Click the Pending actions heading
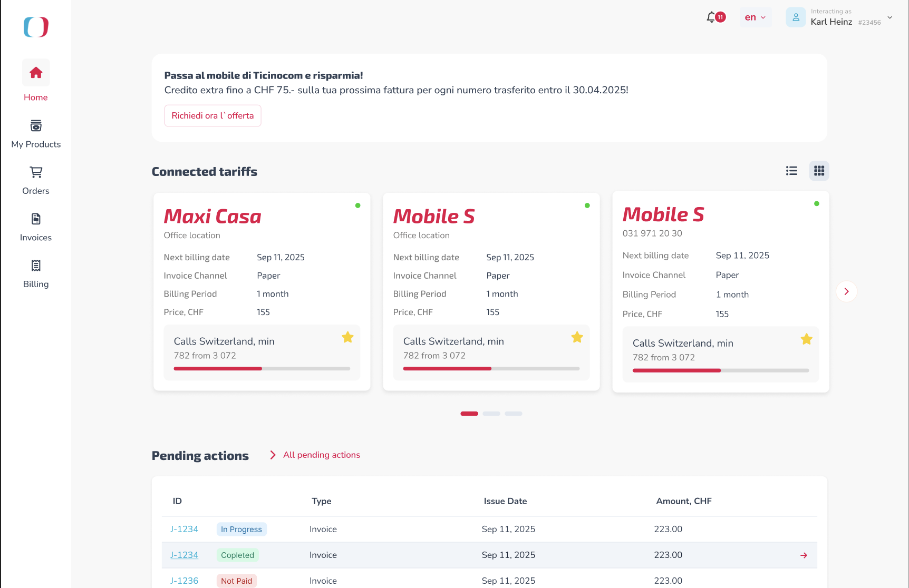This screenshot has width=909, height=588. [x=200, y=456]
